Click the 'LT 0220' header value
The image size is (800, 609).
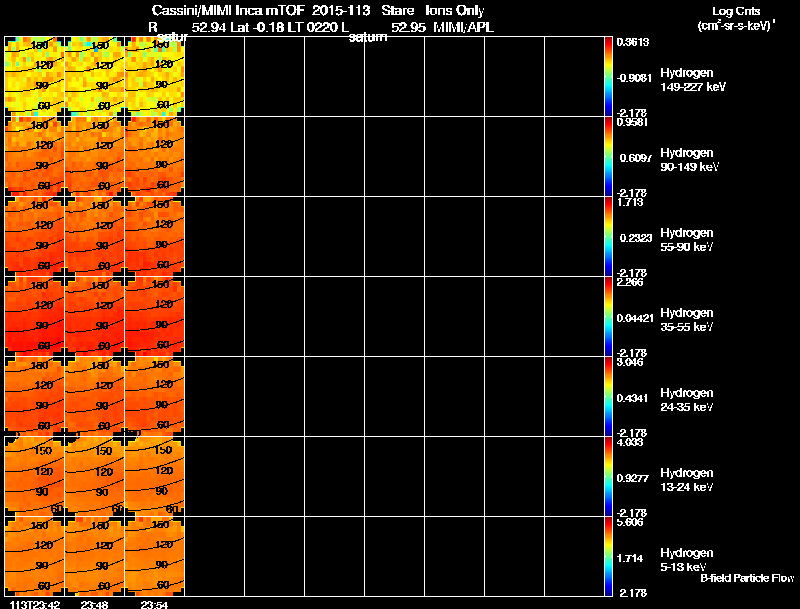(312, 27)
